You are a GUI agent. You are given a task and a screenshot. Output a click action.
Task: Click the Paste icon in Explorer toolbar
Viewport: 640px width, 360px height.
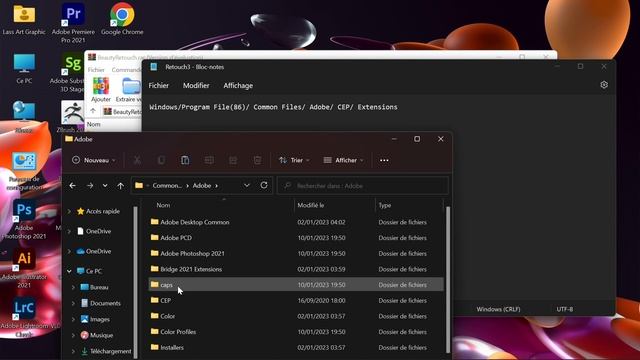(x=185, y=160)
